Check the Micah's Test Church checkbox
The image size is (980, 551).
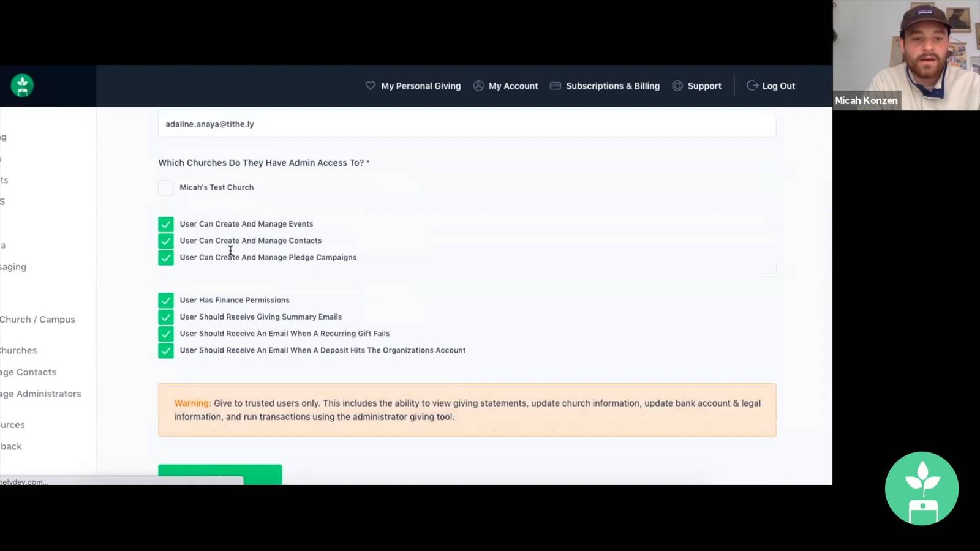(166, 187)
